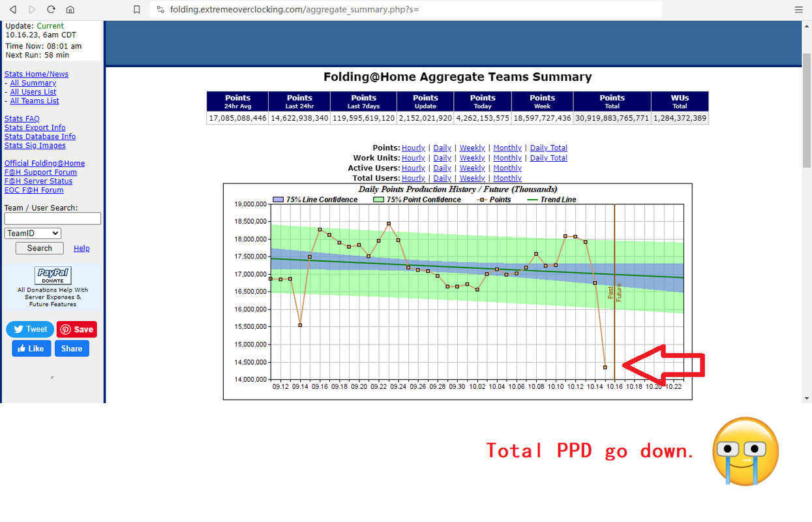
Task: Click the browser forward arrow
Action: tap(32, 10)
